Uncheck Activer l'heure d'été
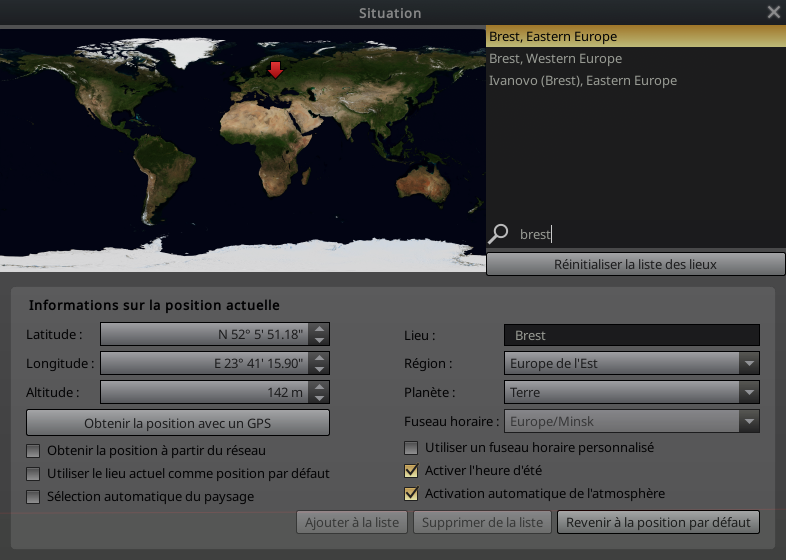The image size is (786, 560). coord(411,471)
